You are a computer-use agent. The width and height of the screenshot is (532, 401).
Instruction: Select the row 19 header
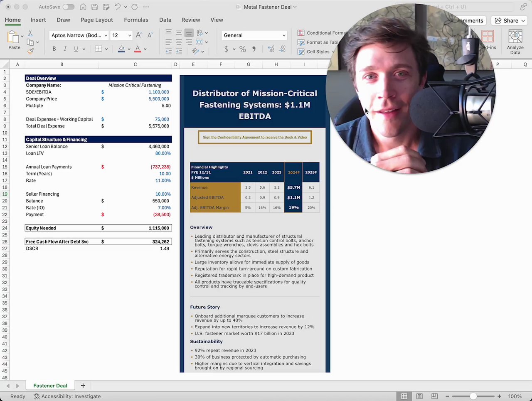pyautogui.click(x=5, y=194)
